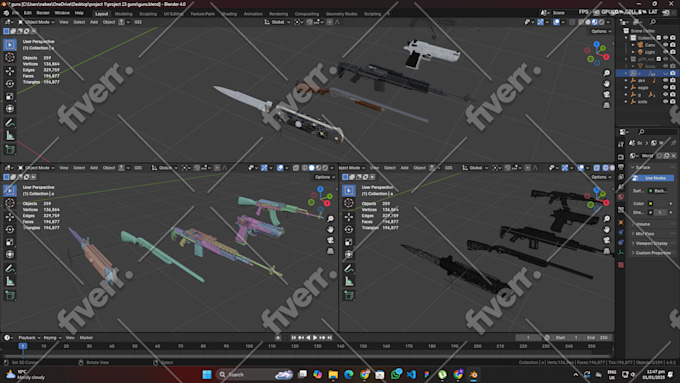Image resolution: width=680 pixels, height=383 pixels.
Task: Disable rendering of knife via its camera icon
Action: coord(673,101)
